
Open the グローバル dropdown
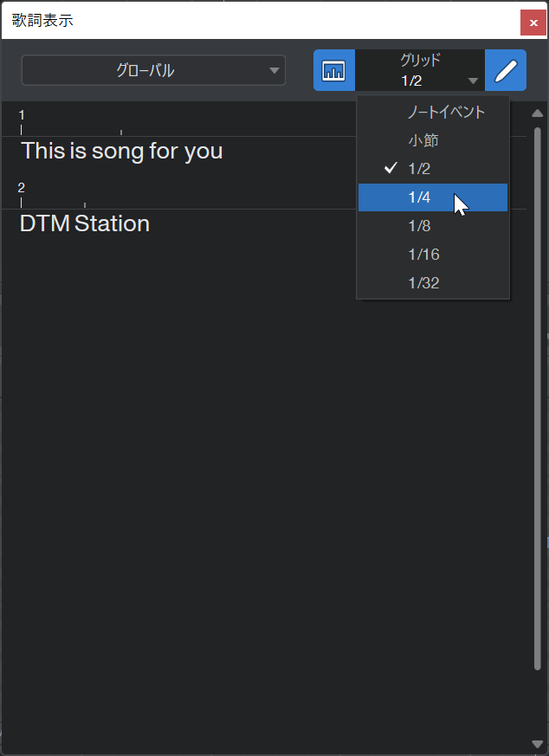click(x=153, y=70)
